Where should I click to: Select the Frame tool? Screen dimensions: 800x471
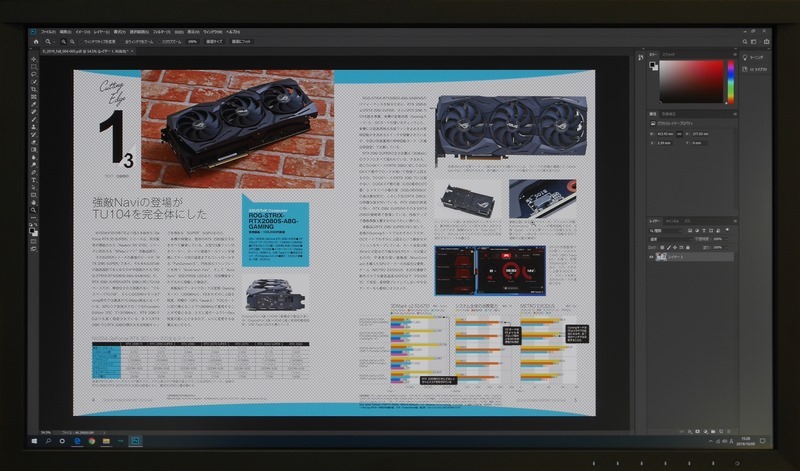tap(34, 96)
